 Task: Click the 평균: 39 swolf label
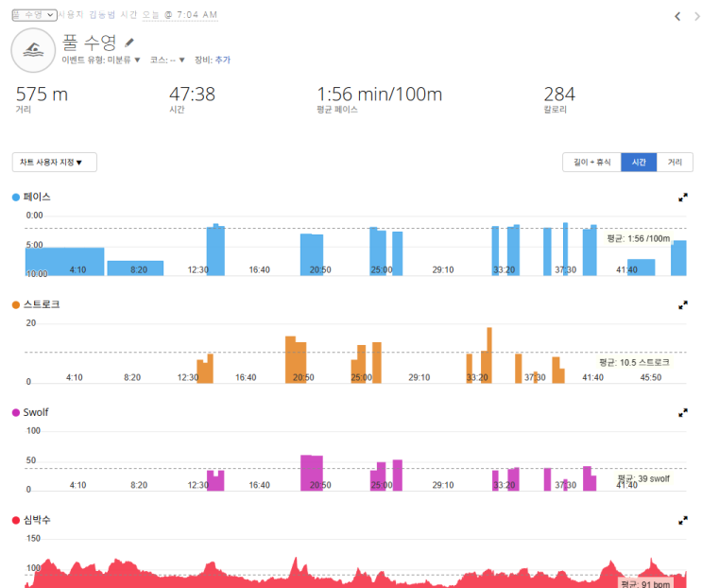coord(643,478)
